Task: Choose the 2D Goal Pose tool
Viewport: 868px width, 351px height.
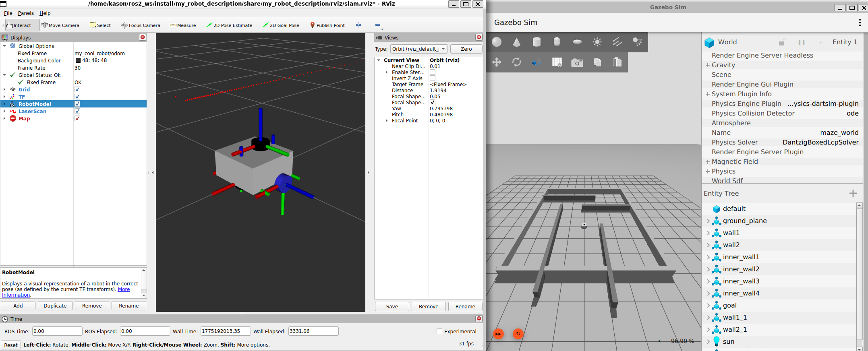Action: point(281,25)
